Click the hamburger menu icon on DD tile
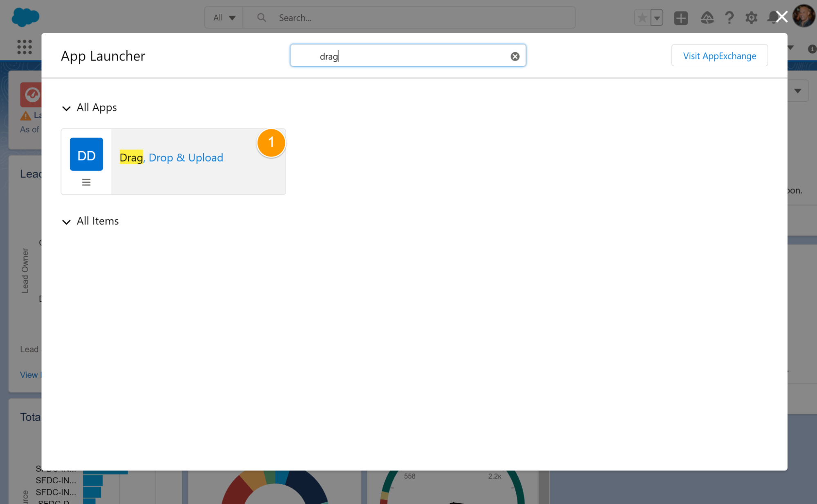 point(86,182)
